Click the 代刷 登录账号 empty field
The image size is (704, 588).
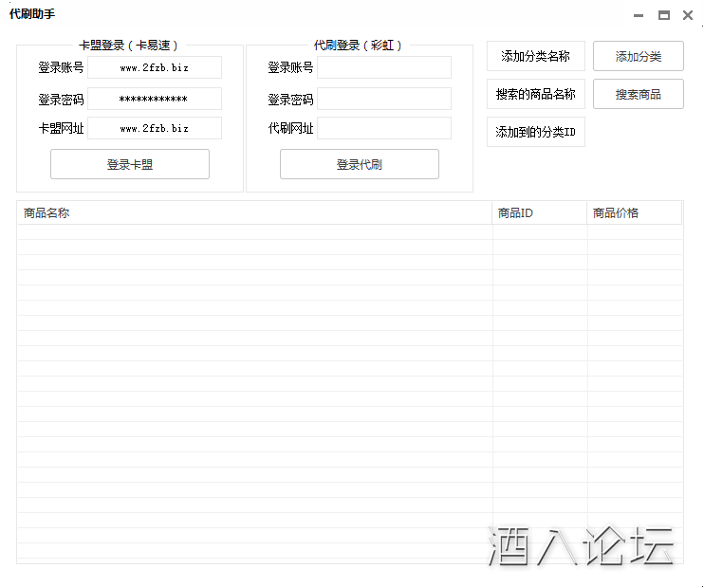click(x=384, y=67)
